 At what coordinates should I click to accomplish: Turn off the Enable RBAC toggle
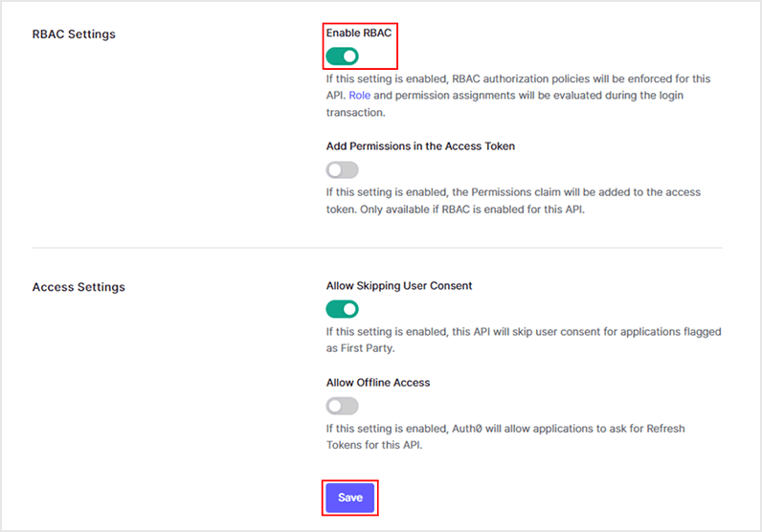point(342,56)
